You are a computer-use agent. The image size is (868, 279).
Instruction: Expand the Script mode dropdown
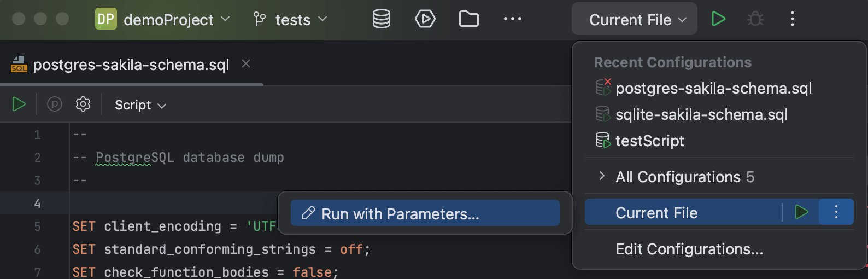click(x=140, y=105)
